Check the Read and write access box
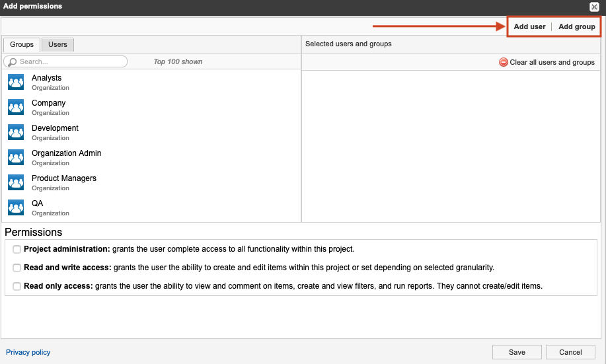The width and height of the screenshot is (606, 364). 17,268
